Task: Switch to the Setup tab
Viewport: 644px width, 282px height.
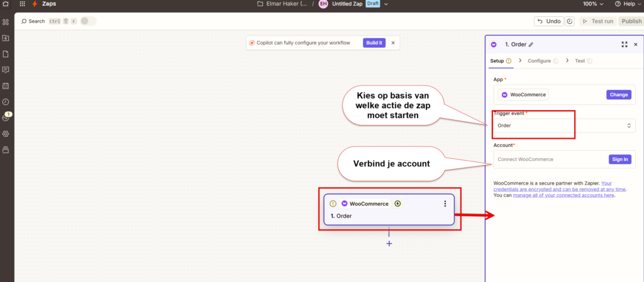Action: 501,61
